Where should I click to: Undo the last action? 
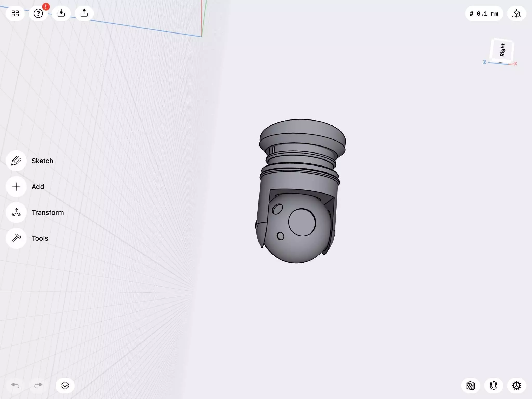click(x=15, y=385)
